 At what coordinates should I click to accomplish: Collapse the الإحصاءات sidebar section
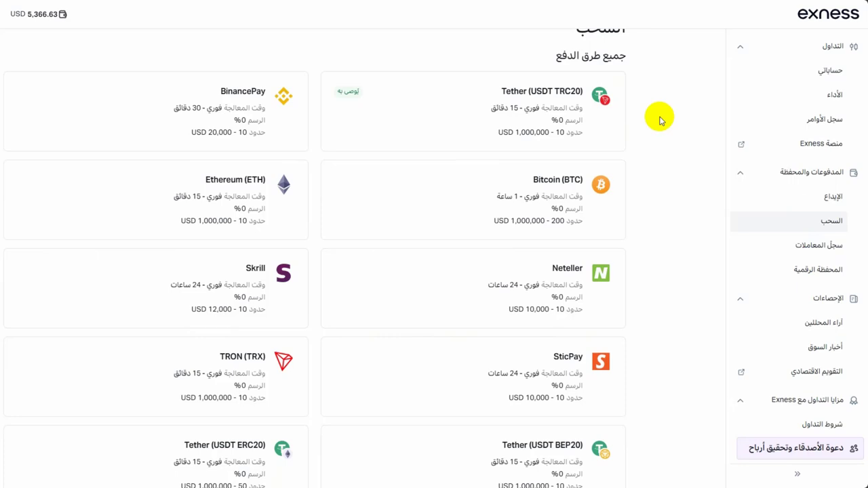tap(740, 298)
